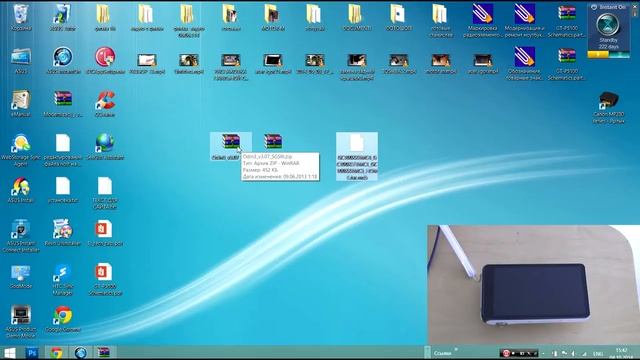640x360 pixels.
Task: Select the GT-P5100 Schematics PDF file icon
Action: (105, 280)
